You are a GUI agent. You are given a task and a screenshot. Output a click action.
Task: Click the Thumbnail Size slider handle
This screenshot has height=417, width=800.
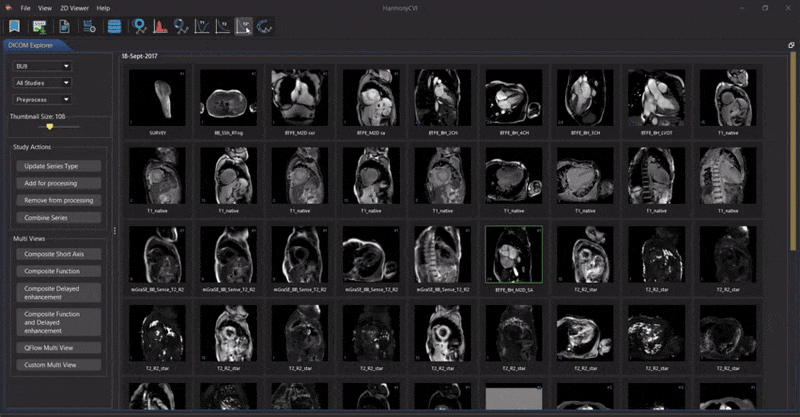[x=49, y=127]
